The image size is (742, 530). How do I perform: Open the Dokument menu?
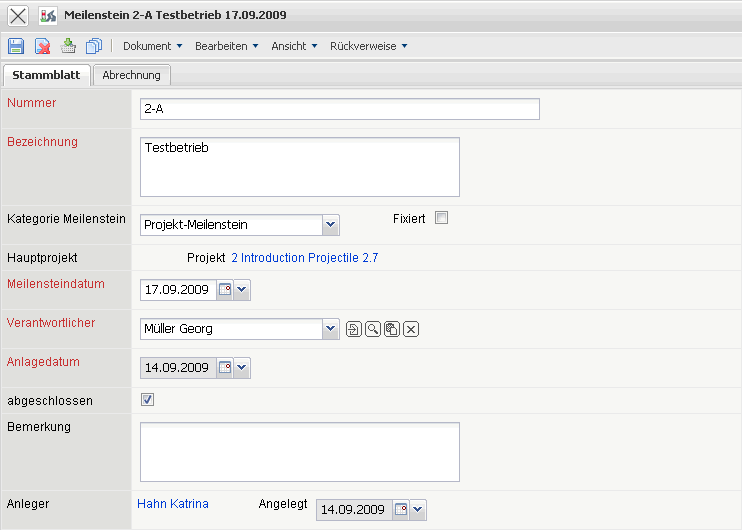click(x=152, y=46)
